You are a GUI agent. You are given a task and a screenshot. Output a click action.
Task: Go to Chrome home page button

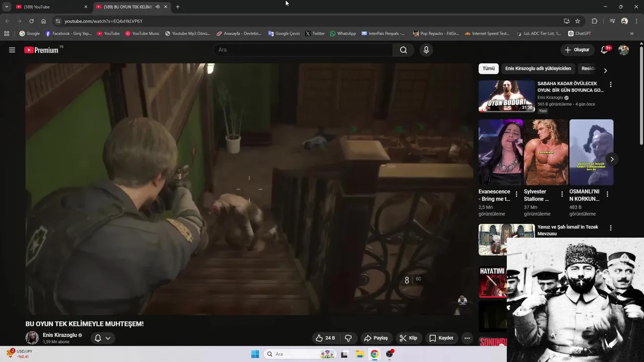pos(44,21)
